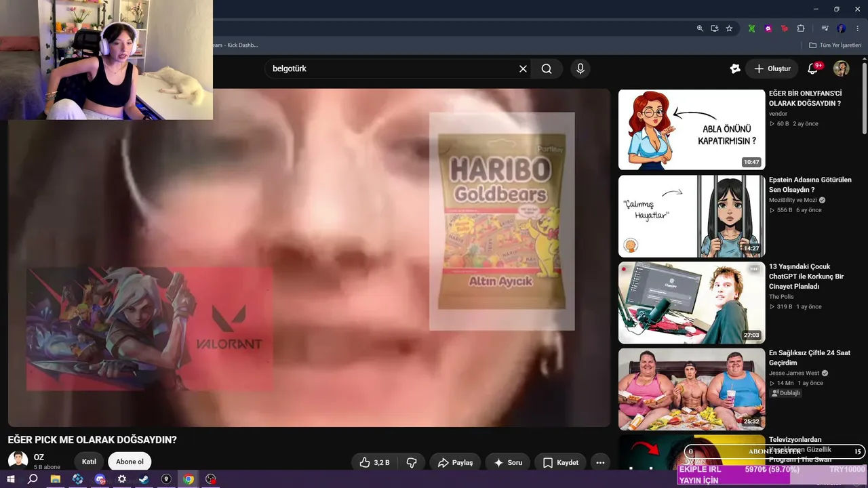The width and height of the screenshot is (868, 488).
Task: Click the Katıl join button
Action: (x=89, y=462)
